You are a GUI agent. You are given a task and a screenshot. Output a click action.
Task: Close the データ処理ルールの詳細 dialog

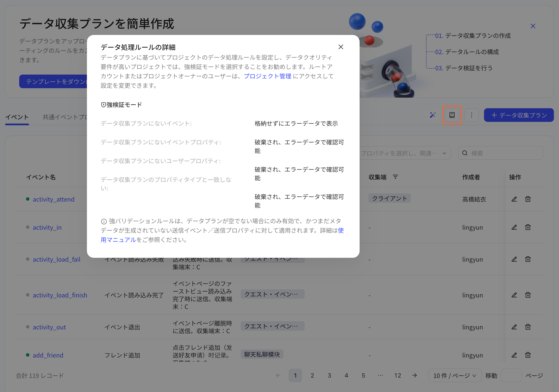click(341, 47)
